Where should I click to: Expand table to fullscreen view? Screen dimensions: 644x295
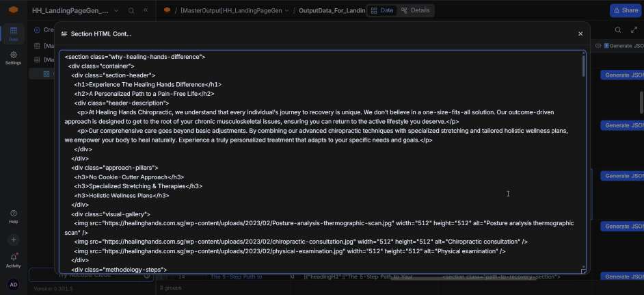click(x=634, y=29)
